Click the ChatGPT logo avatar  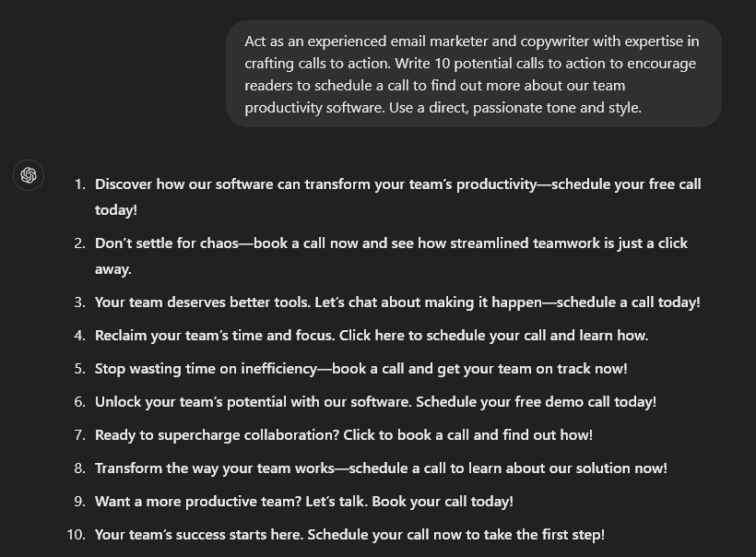tap(29, 175)
